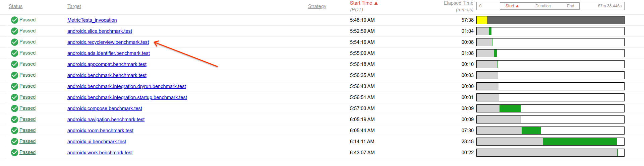
Task: Click the passed icon for androidx.ui.benchmark.test
Action: tap(14, 142)
